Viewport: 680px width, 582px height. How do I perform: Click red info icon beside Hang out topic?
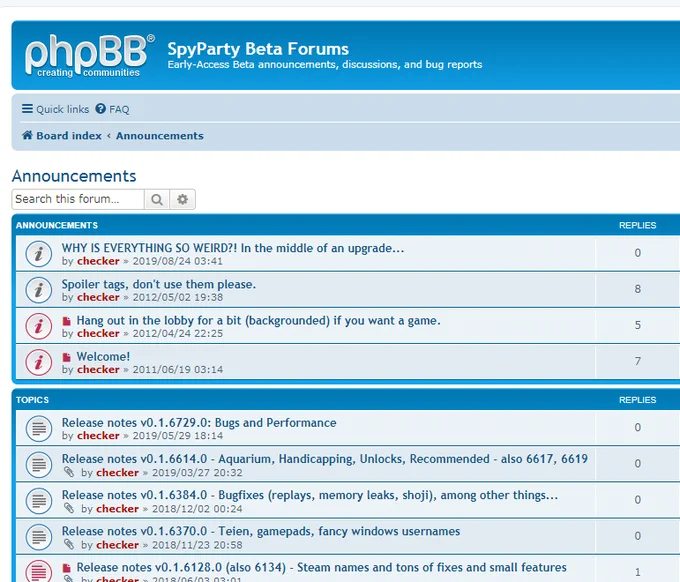click(x=39, y=326)
